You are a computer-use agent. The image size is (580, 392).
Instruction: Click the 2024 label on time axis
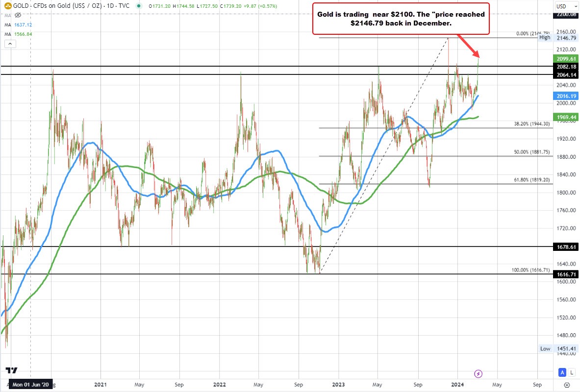pyautogui.click(x=457, y=386)
